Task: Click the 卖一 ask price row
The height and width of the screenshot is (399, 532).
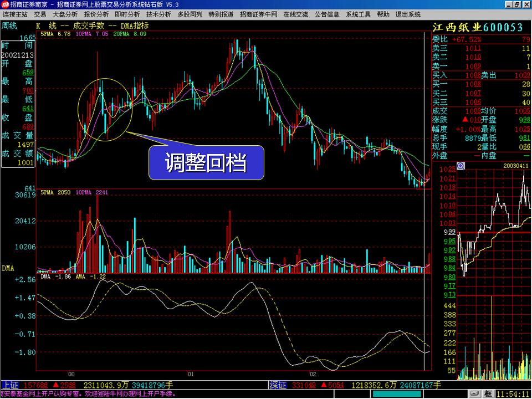Action: pyautogui.click(x=481, y=66)
